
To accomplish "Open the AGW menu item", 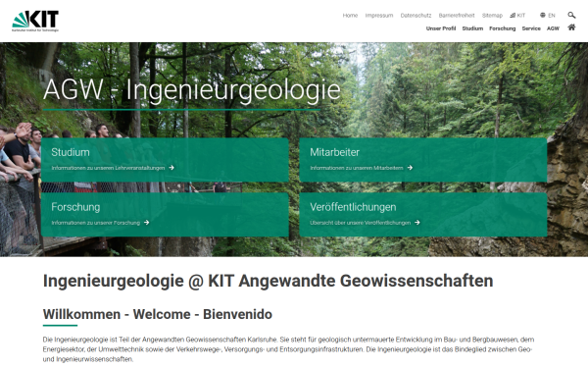I will coord(553,28).
